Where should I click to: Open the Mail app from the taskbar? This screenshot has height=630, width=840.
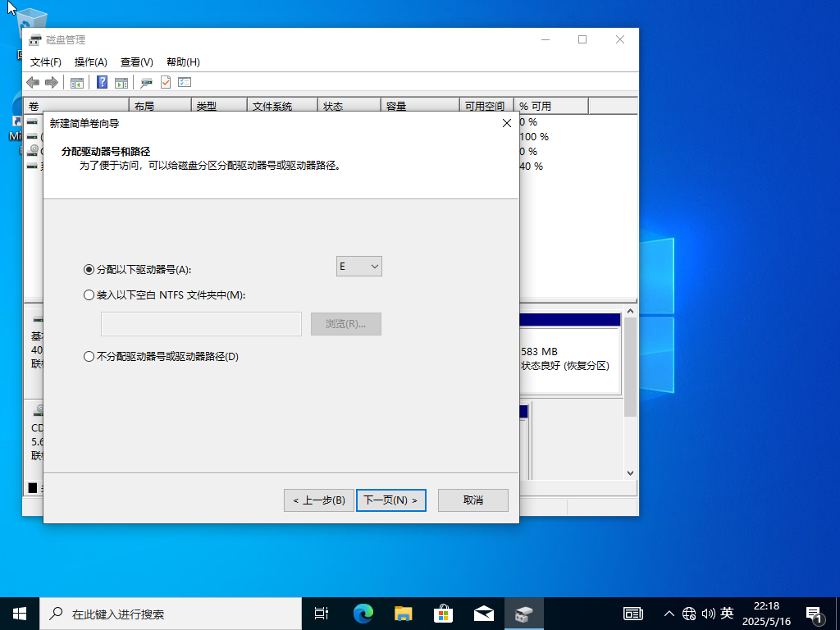[x=484, y=614]
